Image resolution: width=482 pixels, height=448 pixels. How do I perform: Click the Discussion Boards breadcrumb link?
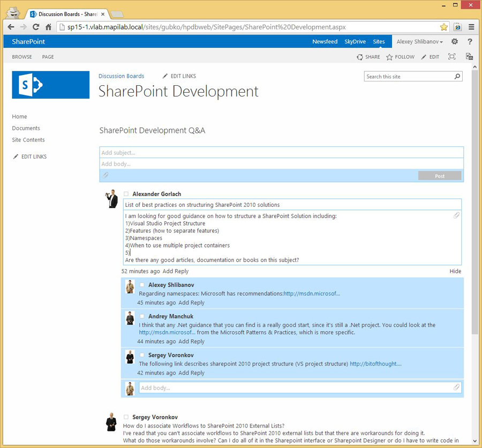(121, 76)
